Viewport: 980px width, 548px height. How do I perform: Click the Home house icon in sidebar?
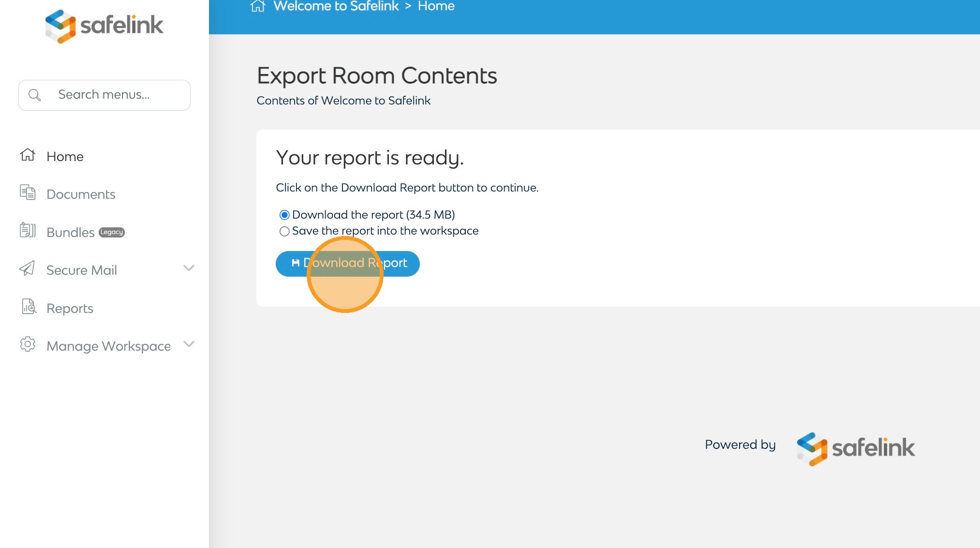28,155
